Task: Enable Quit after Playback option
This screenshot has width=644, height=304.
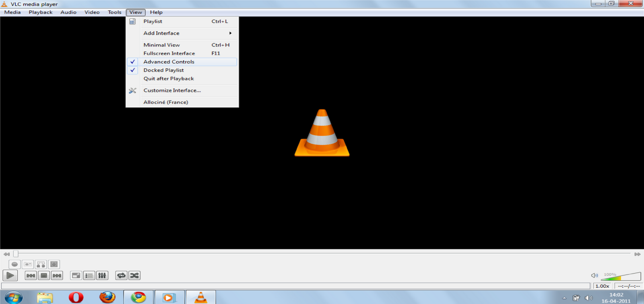Action: (182, 78)
